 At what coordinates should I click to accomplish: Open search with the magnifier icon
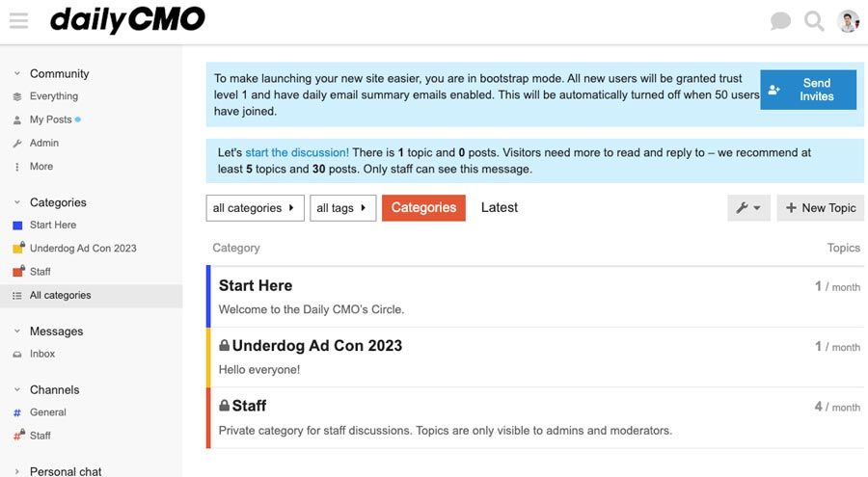click(x=814, y=21)
